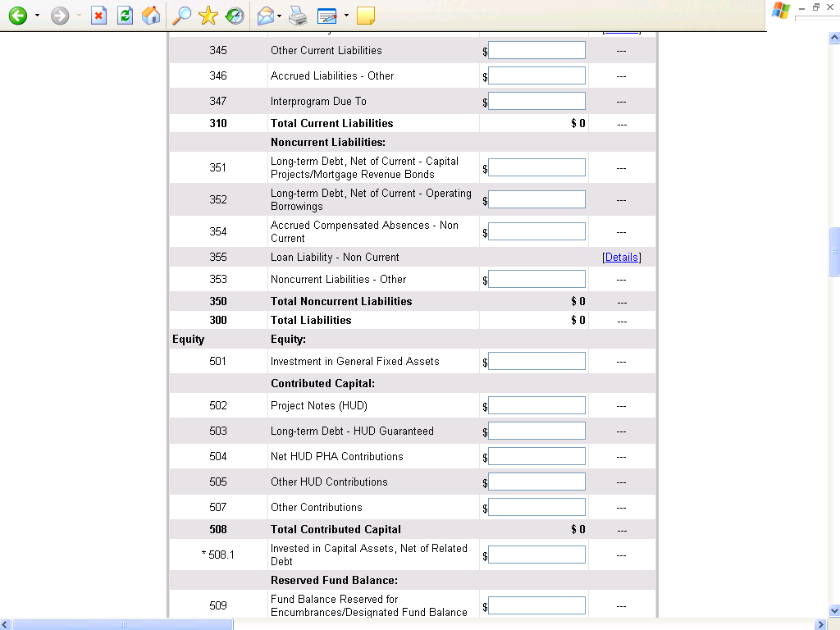840x630 pixels.
Task: Refresh the page with the Refresh icon
Action: tap(125, 16)
